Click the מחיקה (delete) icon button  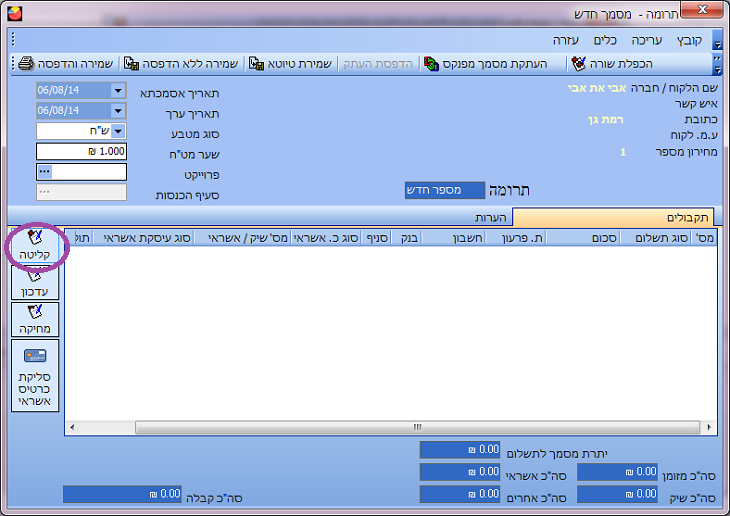tap(35, 319)
